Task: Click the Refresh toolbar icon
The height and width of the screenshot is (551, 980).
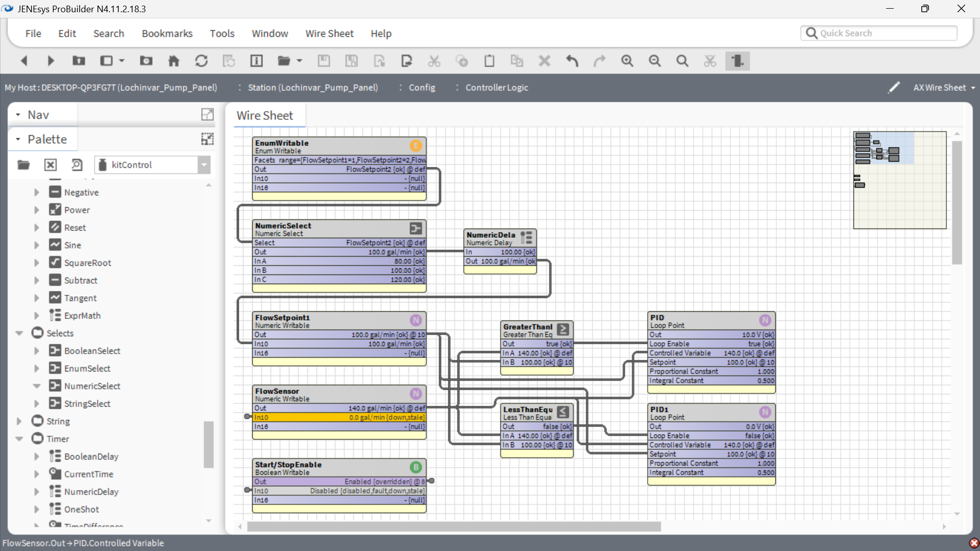Action: tap(201, 61)
